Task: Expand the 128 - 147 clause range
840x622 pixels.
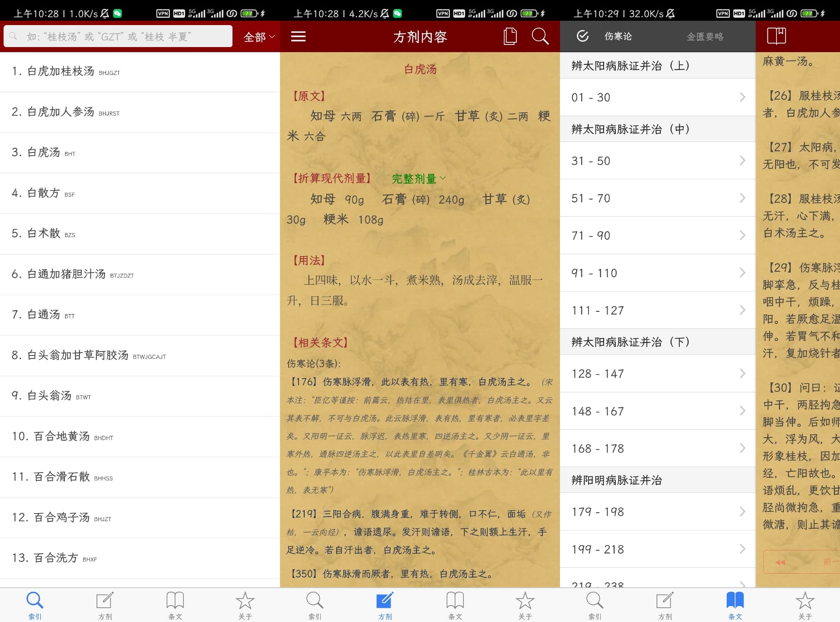Action: [x=658, y=374]
